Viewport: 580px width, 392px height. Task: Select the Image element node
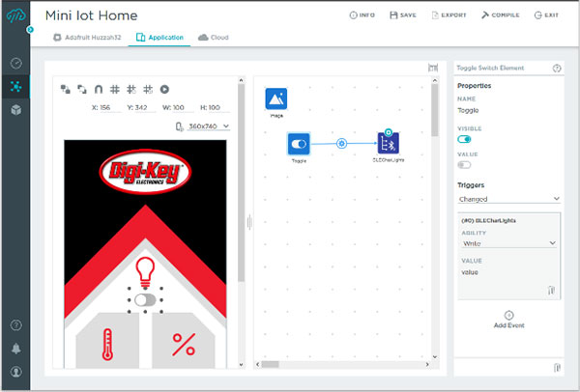pyautogui.click(x=276, y=98)
